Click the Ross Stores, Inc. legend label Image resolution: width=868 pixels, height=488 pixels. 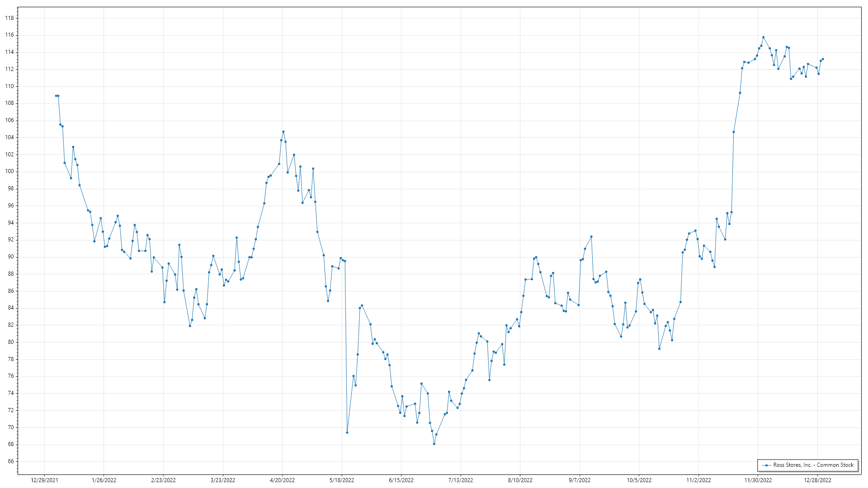813,465
